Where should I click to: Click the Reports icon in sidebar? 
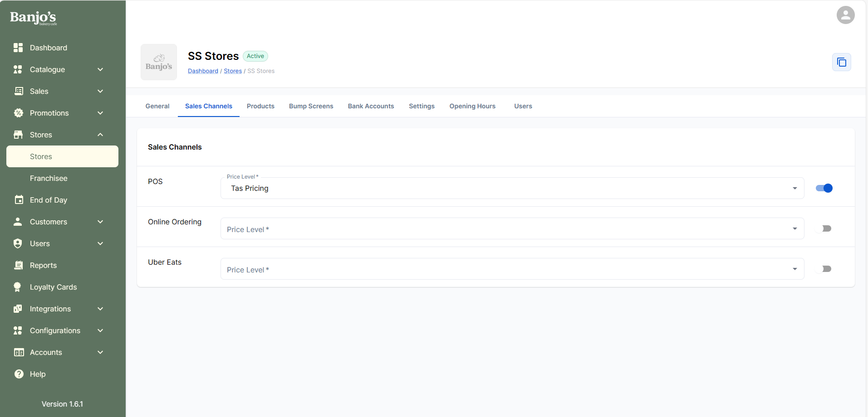click(19, 265)
